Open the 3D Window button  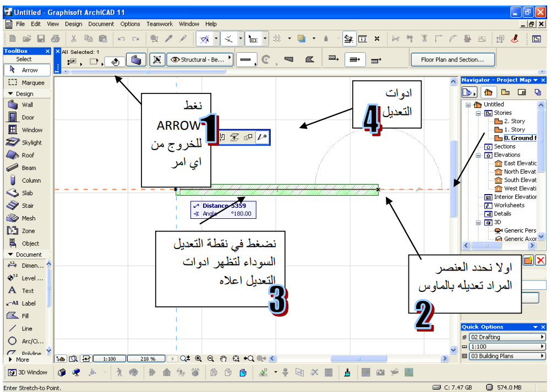[x=28, y=373]
